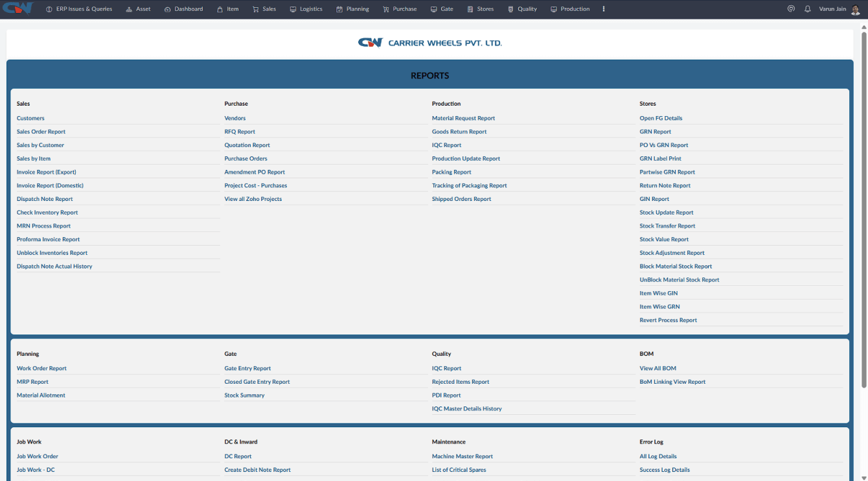Open Check Inventory Report
Viewport: 868px width, 481px height.
(47, 213)
